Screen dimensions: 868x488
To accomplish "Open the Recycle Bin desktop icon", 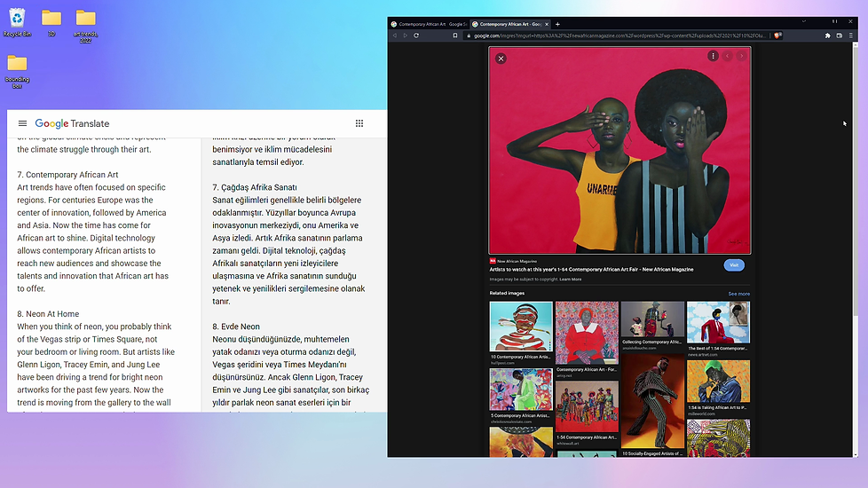I will [x=17, y=23].
